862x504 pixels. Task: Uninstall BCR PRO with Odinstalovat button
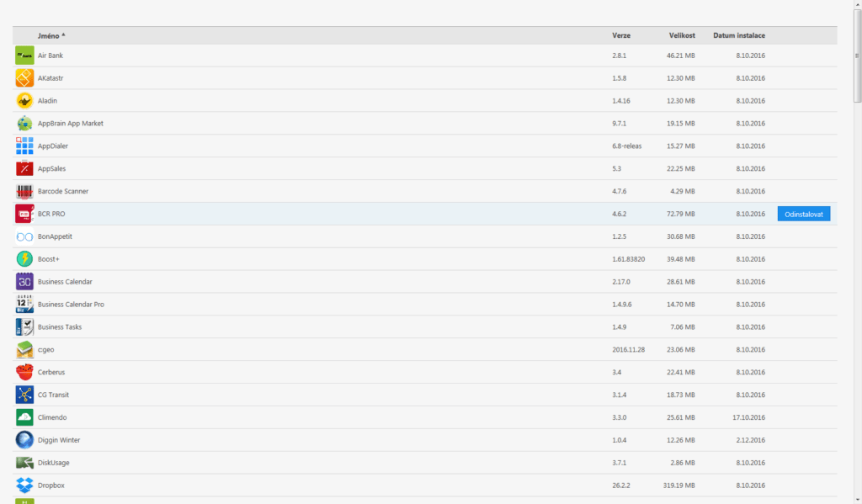(x=804, y=214)
